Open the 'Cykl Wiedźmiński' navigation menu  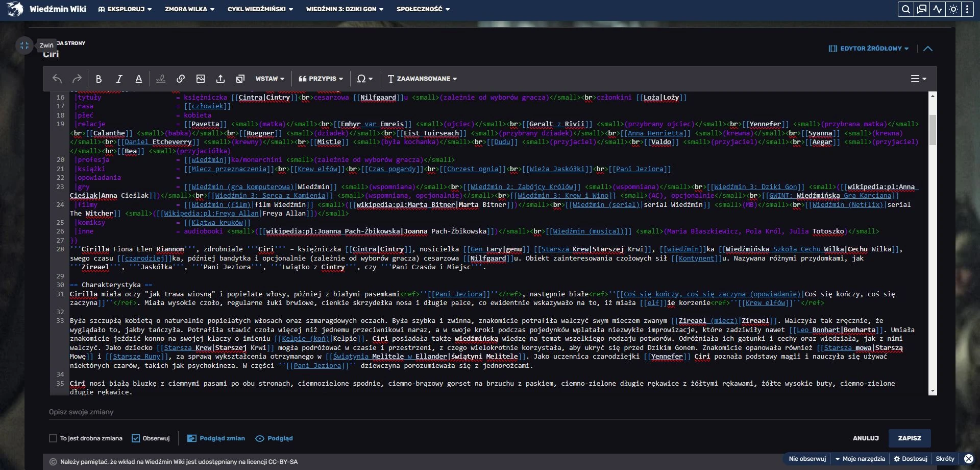[260, 9]
